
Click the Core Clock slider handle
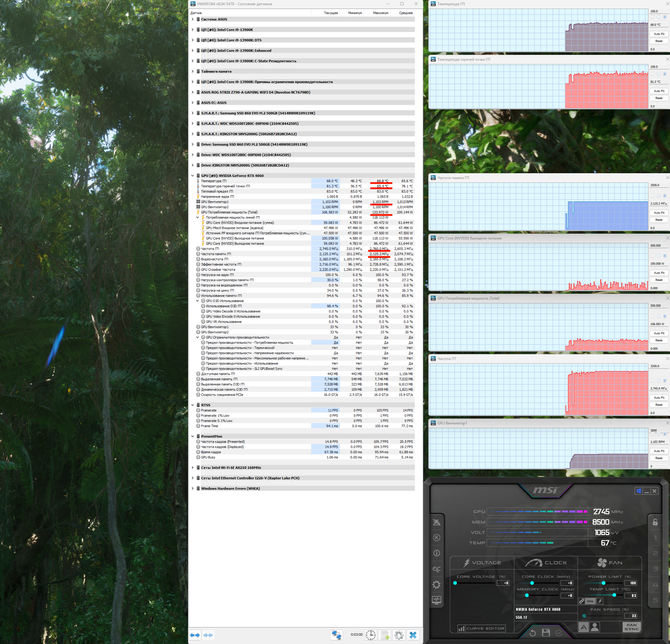tap(532, 583)
